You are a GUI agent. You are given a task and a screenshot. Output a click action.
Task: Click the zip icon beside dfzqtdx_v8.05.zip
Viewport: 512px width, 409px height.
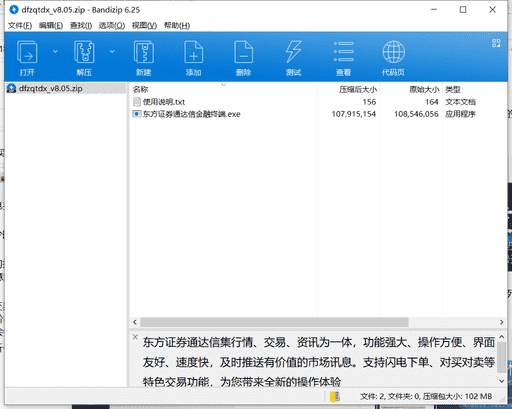point(12,88)
